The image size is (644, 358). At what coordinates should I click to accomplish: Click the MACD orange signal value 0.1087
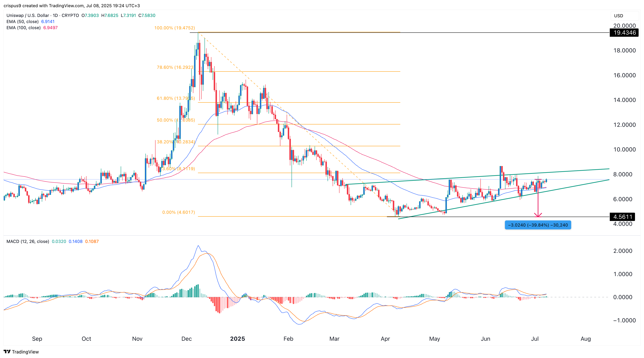92,241
